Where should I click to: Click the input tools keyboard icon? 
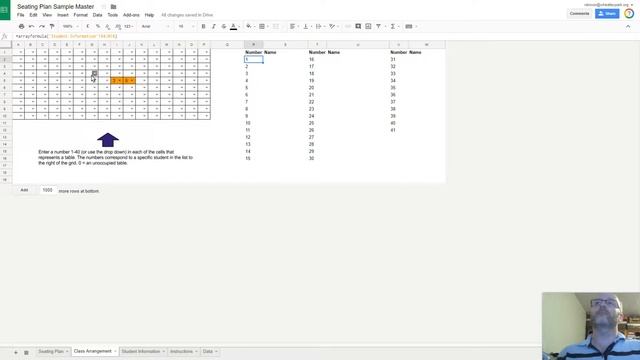(409, 26)
